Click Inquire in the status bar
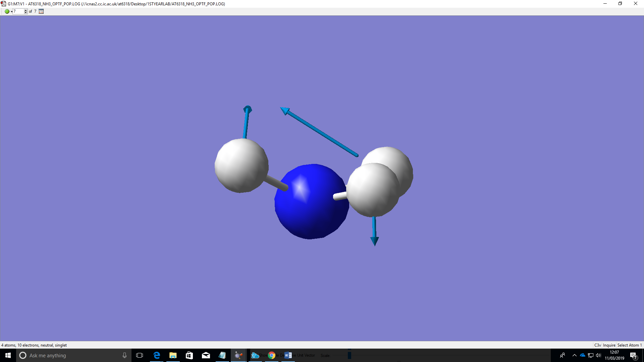This screenshot has width=644, height=362. coord(609,345)
